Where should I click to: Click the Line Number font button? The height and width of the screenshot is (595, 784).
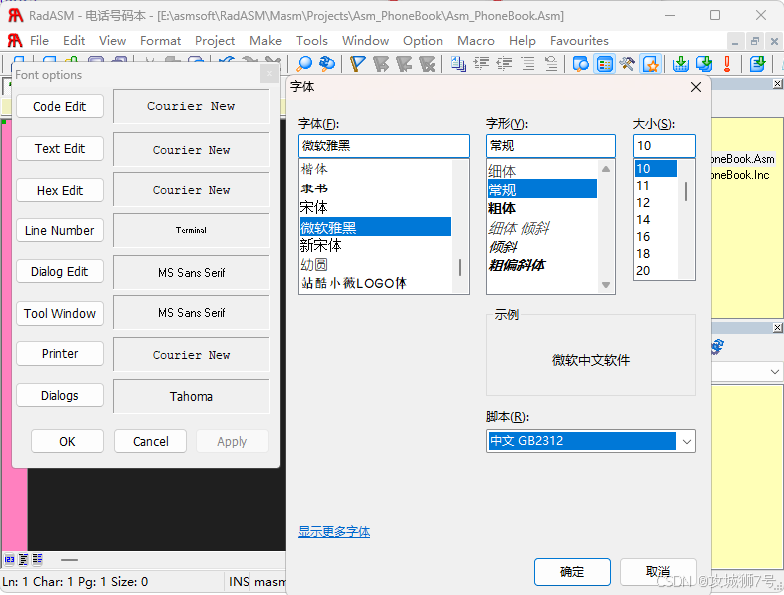[x=60, y=230]
